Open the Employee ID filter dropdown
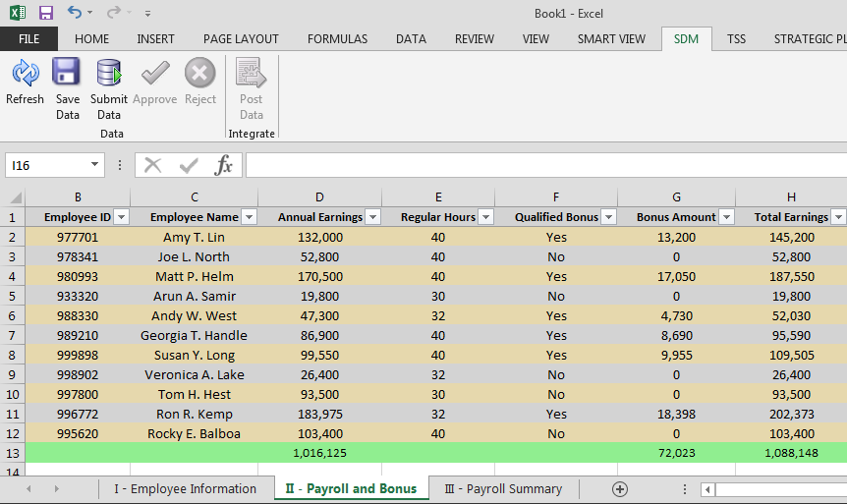847x504 pixels. (x=122, y=217)
